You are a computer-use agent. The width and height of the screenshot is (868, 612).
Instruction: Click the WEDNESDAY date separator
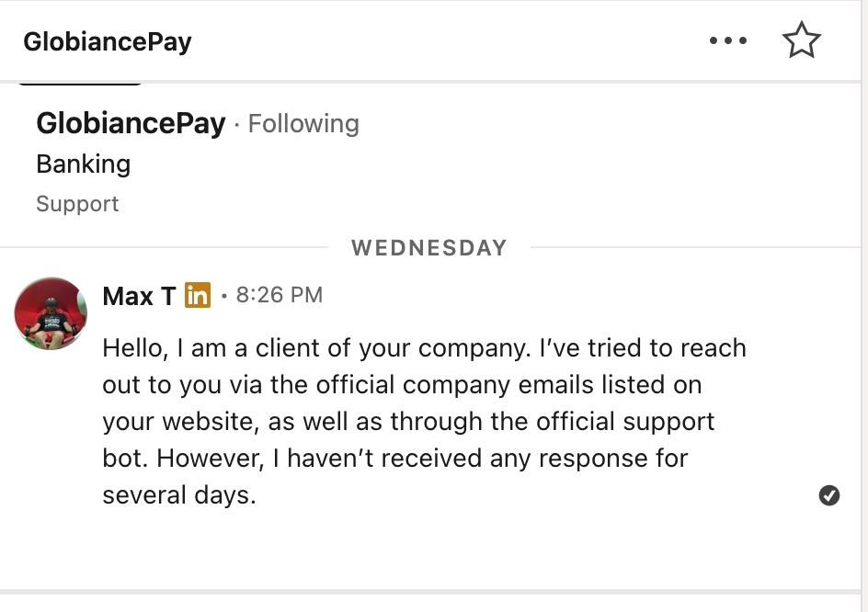429,248
